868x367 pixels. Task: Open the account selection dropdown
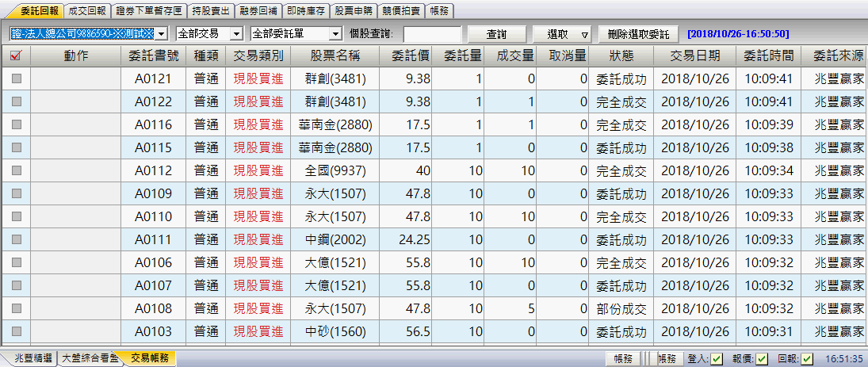tap(162, 34)
